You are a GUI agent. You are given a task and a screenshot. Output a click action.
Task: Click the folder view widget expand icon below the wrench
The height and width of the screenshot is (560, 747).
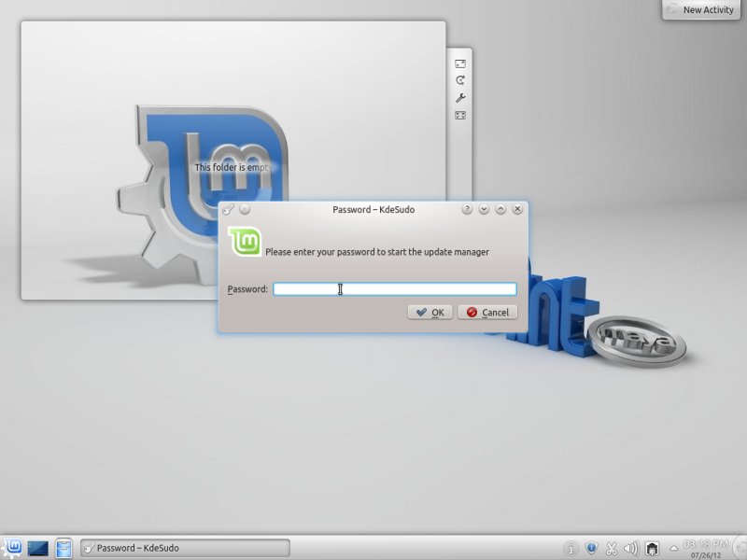pyautogui.click(x=460, y=115)
